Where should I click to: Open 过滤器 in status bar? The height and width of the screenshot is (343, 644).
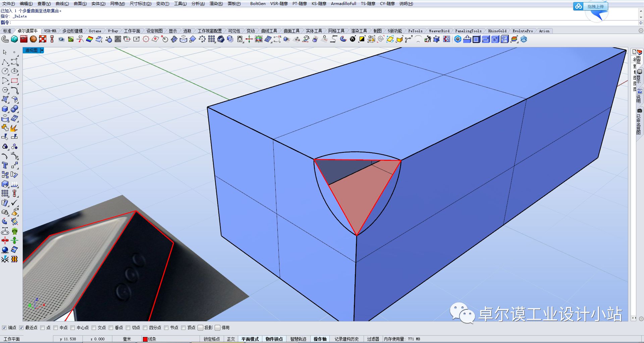click(373, 339)
